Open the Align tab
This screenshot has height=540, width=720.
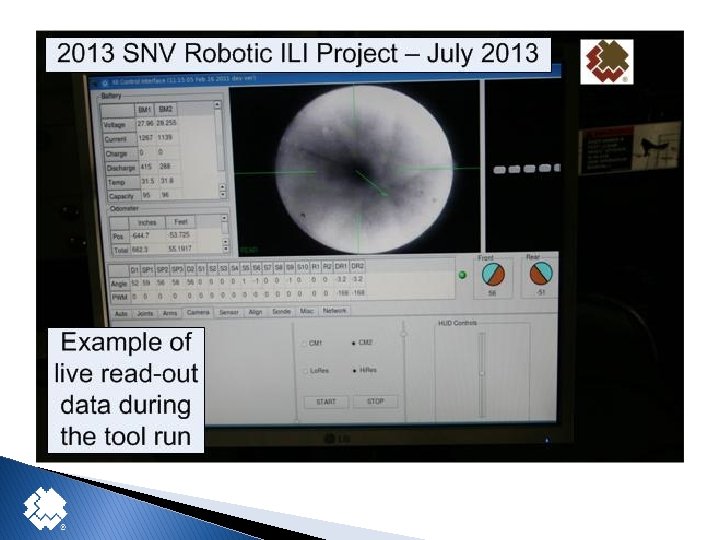[x=255, y=312]
